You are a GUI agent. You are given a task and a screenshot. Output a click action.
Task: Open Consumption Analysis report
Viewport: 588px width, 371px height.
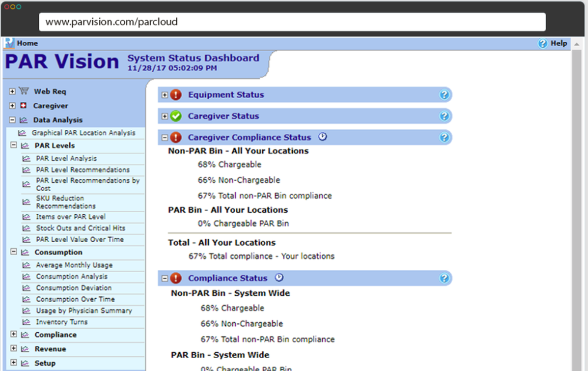[x=72, y=276]
